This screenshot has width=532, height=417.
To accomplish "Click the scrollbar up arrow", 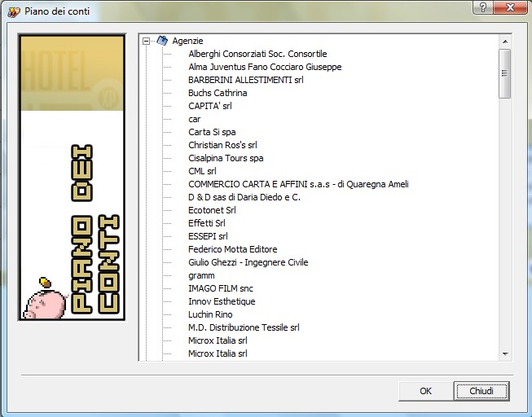I will (x=505, y=42).
